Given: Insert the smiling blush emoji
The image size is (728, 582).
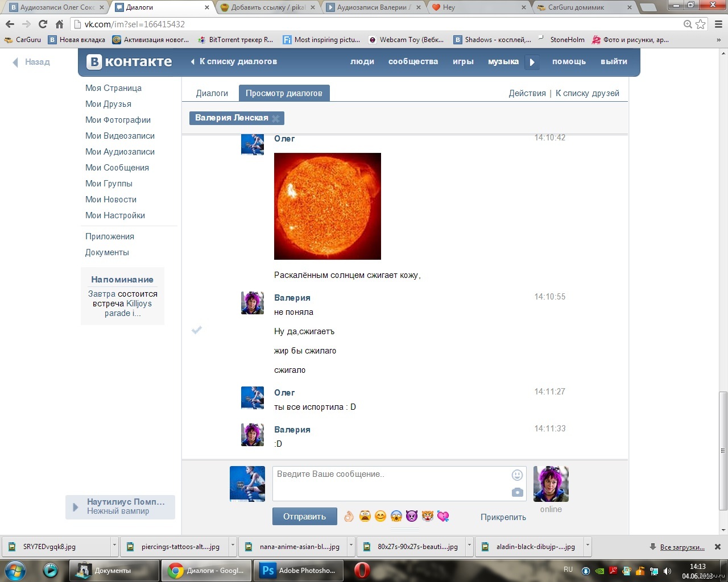Looking at the screenshot, I should (380, 516).
